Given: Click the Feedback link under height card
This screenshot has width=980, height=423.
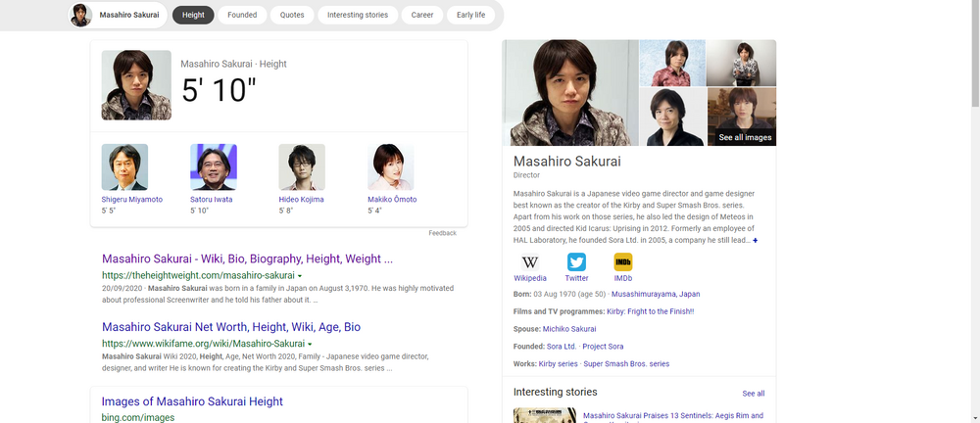Looking at the screenshot, I should 443,233.
